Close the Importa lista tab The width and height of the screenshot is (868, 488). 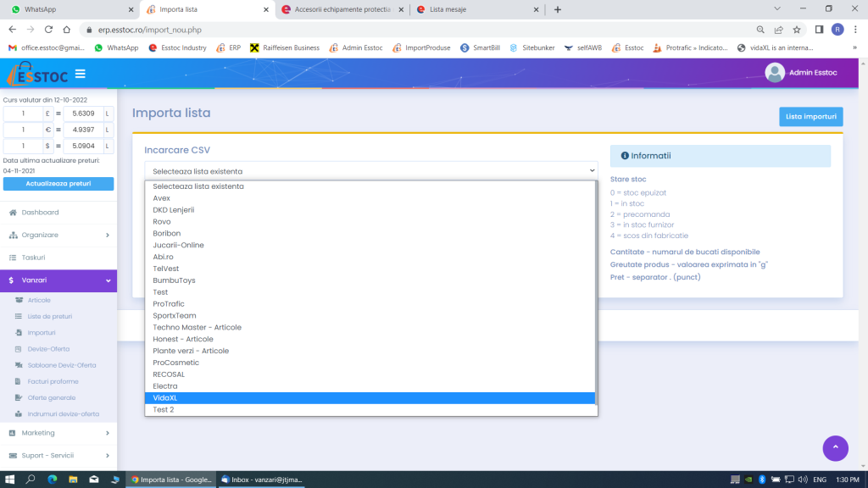[265, 9]
